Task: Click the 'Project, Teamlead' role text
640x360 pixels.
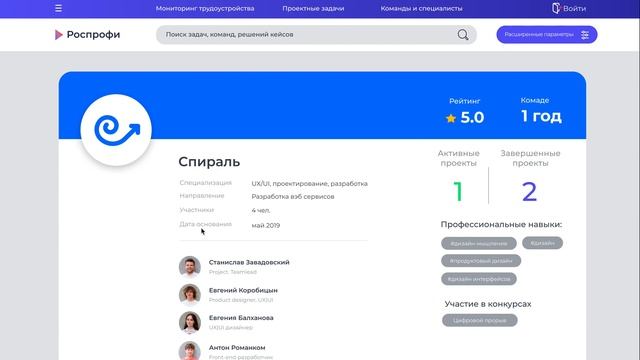Action: 233,272
